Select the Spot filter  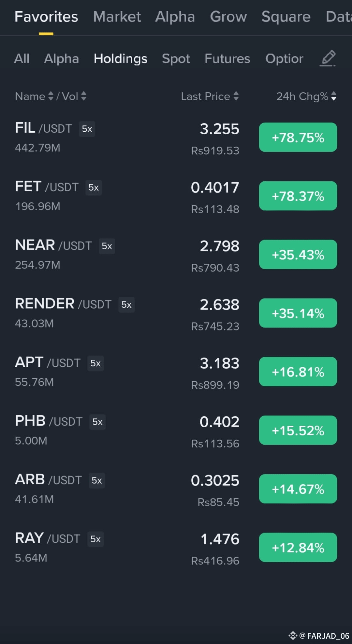coord(176,59)
